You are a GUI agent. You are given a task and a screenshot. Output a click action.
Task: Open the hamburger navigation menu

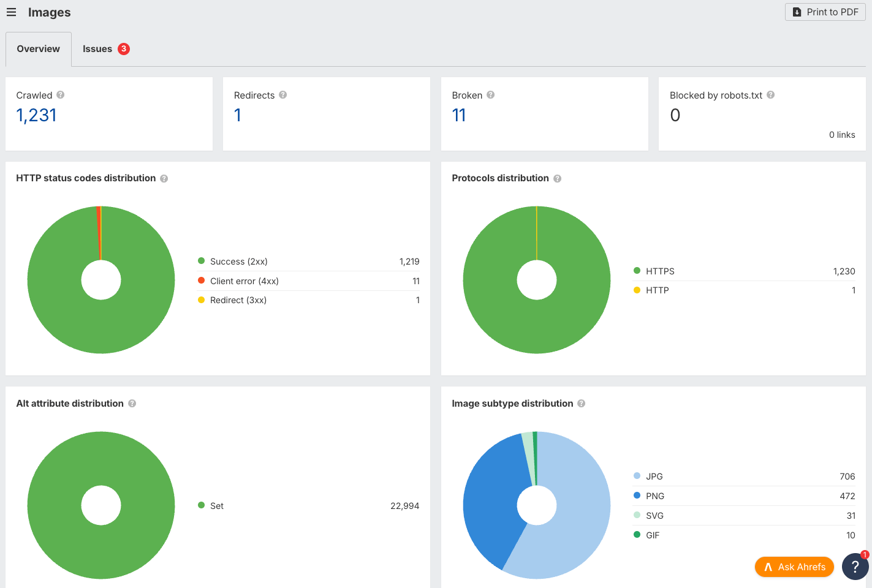11,12
